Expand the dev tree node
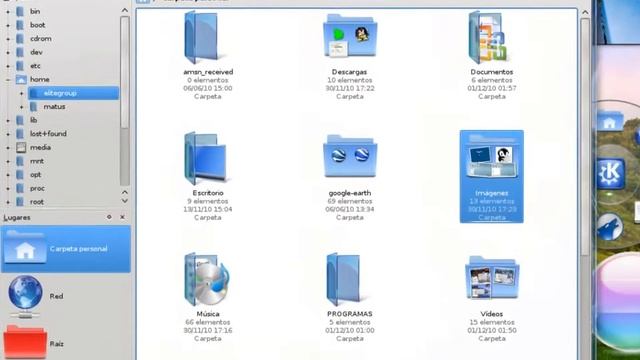 pyautogui.click(x=8, y=52)
